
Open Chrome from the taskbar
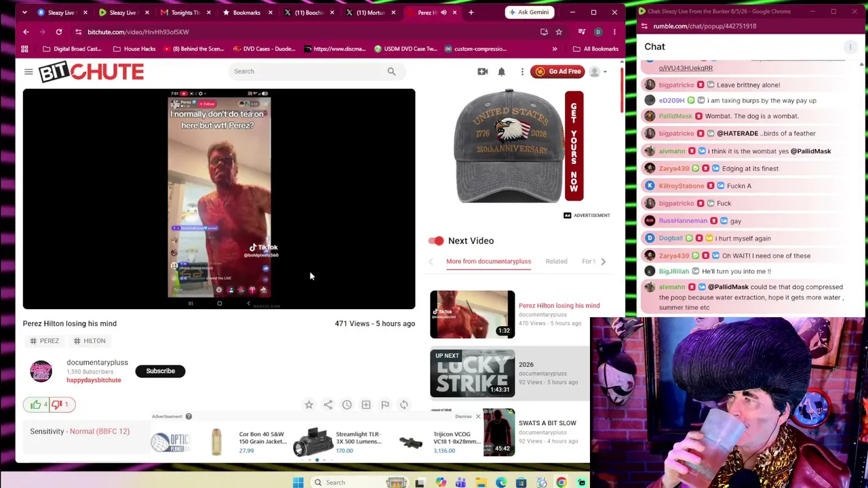pyautogui.click(x=561, y=482)
